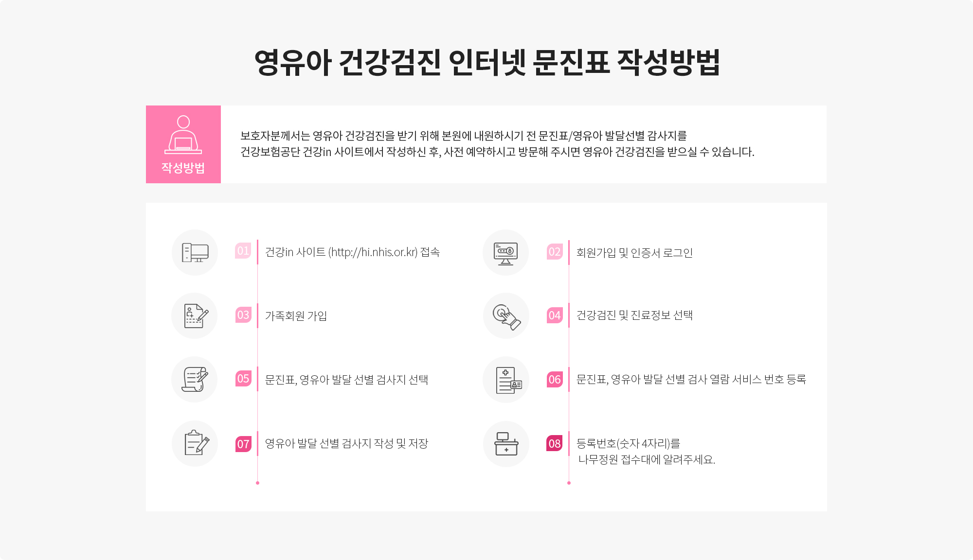
Task: Click the hand tapping icon for step 04
Action: click(506, 316)
